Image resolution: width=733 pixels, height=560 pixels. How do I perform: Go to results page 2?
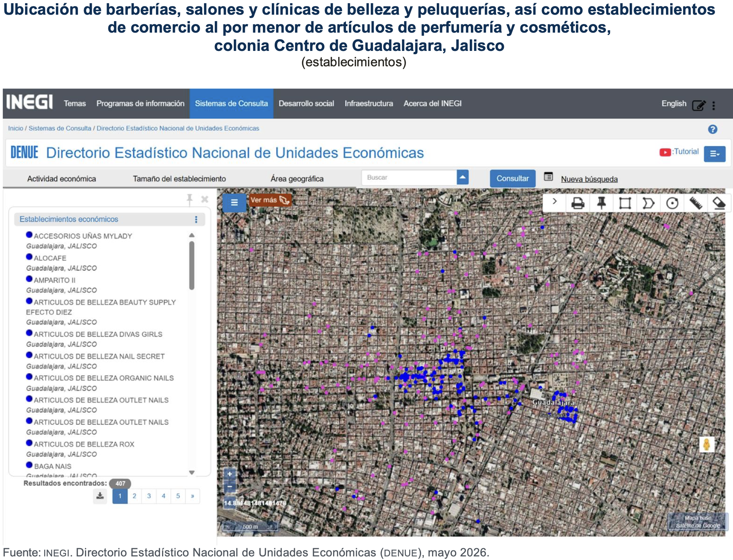pos(134,496)
